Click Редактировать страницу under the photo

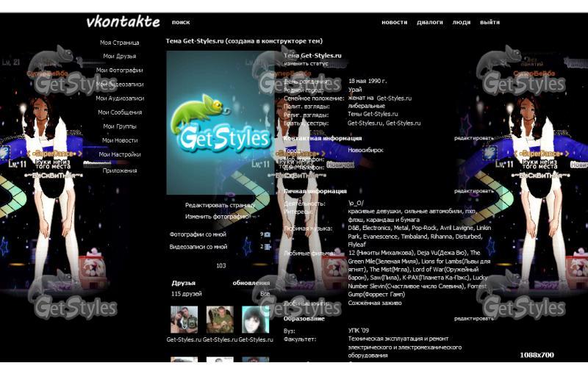pyautogui.click(x=220, y=206)
